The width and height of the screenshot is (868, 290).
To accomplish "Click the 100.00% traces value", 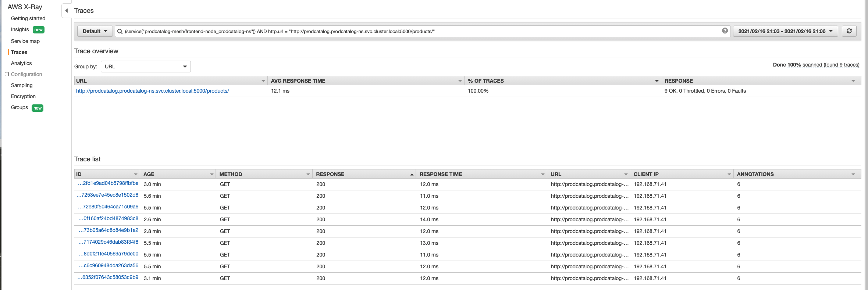I will coord(478,91).
